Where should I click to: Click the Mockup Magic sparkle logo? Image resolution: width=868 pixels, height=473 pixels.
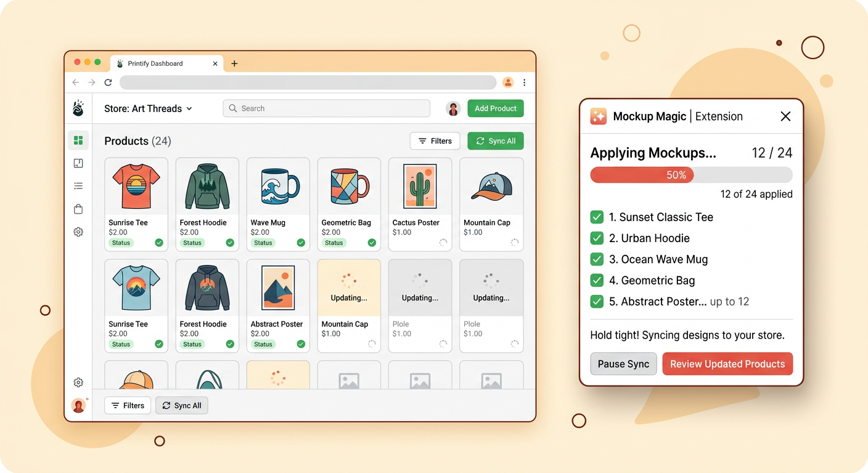click(x=599, y=116)
